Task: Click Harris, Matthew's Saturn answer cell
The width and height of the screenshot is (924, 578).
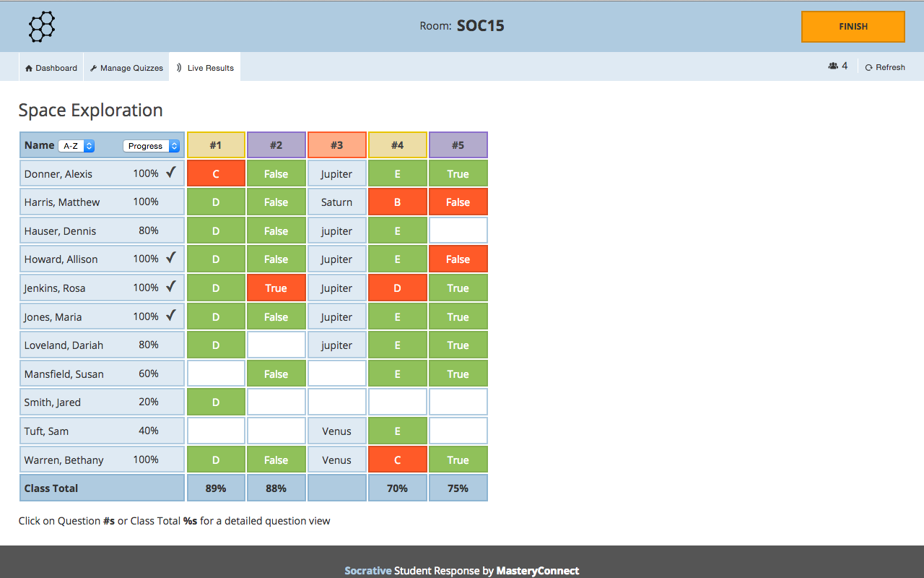Action: 337,202
